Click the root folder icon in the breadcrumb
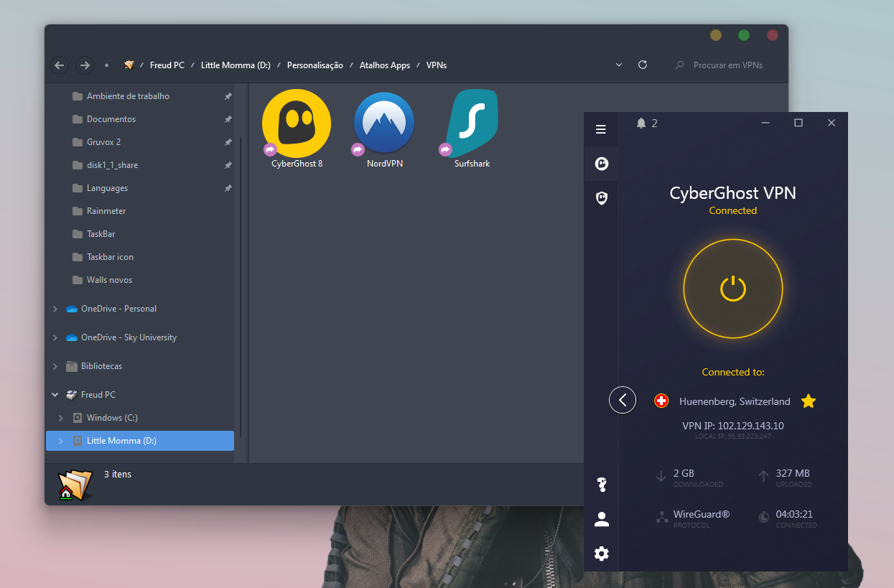This screenshot has height=588, width=894. click(129, 65)
